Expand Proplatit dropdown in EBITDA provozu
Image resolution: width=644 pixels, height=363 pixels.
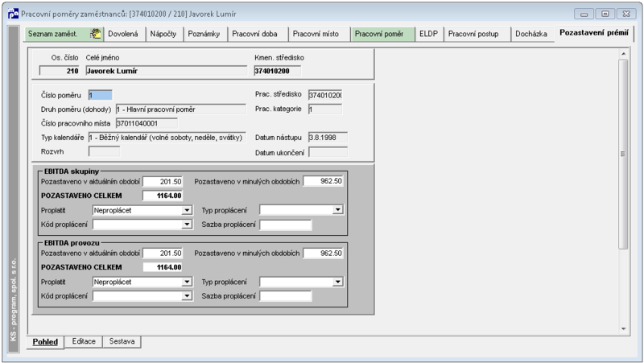(187, 282)
